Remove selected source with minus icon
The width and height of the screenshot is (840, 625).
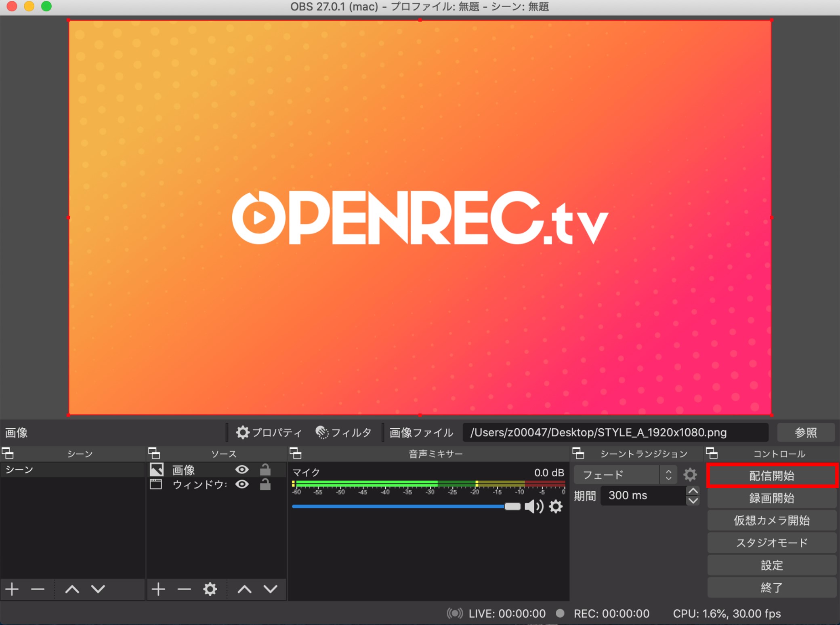184,589
